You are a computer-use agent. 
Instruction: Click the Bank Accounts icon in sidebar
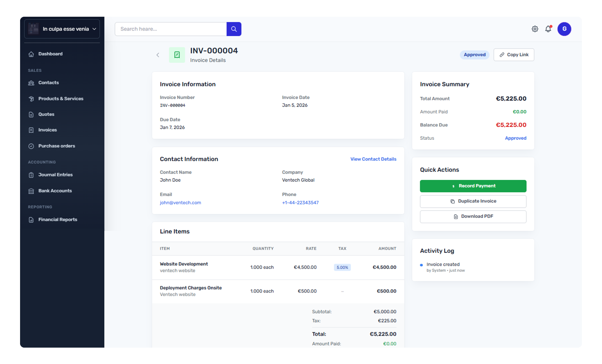tap(31, 191)
